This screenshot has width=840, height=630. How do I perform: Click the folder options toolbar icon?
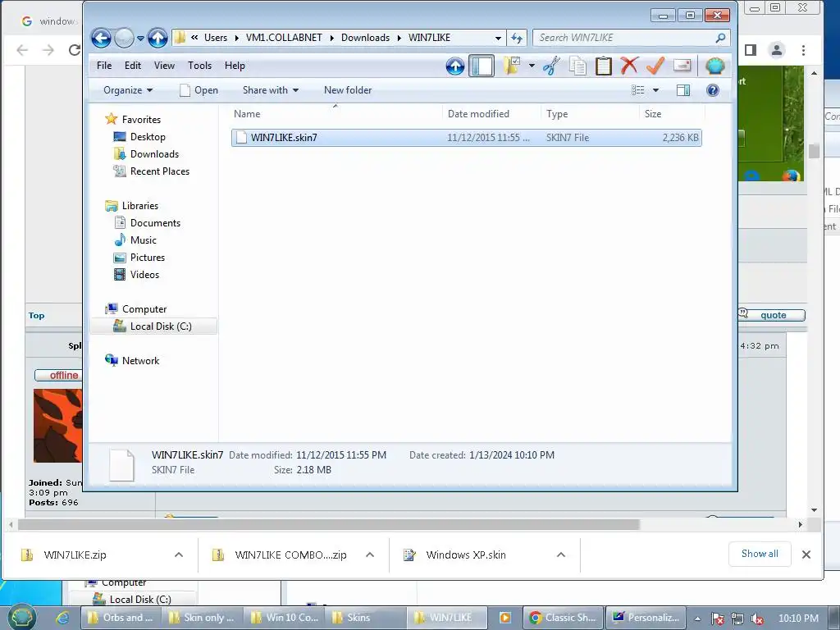(x=512, y=66)
